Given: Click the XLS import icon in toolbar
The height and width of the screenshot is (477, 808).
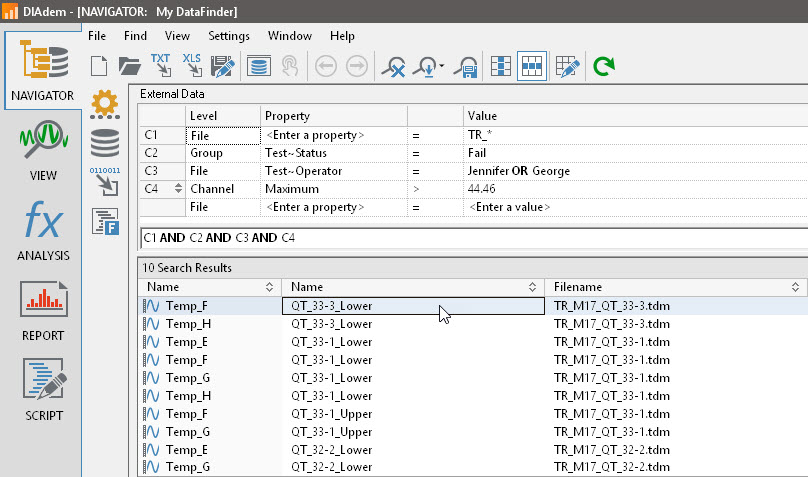Looking at the screenshot, I should 192,66.
